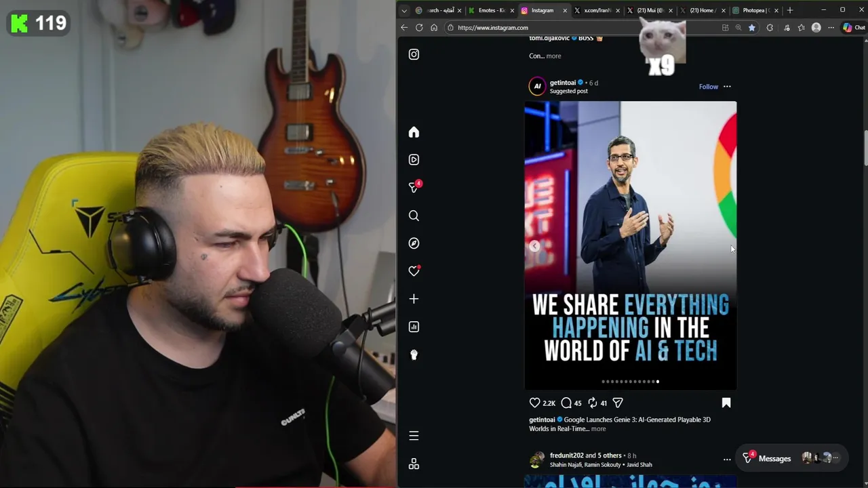
Task: Open more options for the fredunit202 post
Action: [727, 460]
